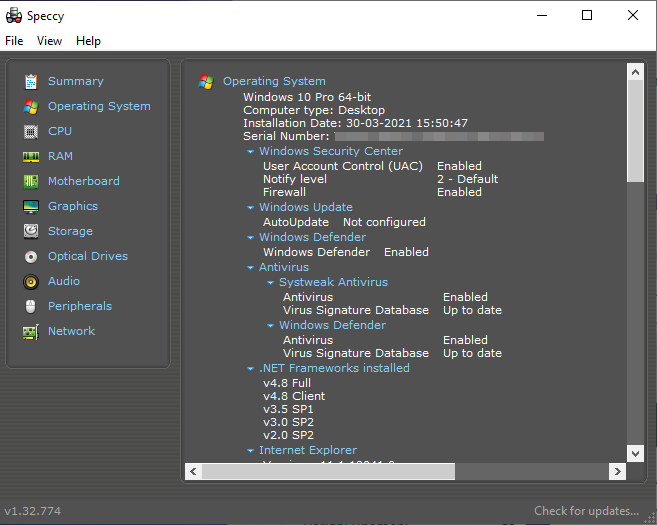Click the Windows flag icon beside Operating System heading
657x525 pixels.
(x=206, y=81)
